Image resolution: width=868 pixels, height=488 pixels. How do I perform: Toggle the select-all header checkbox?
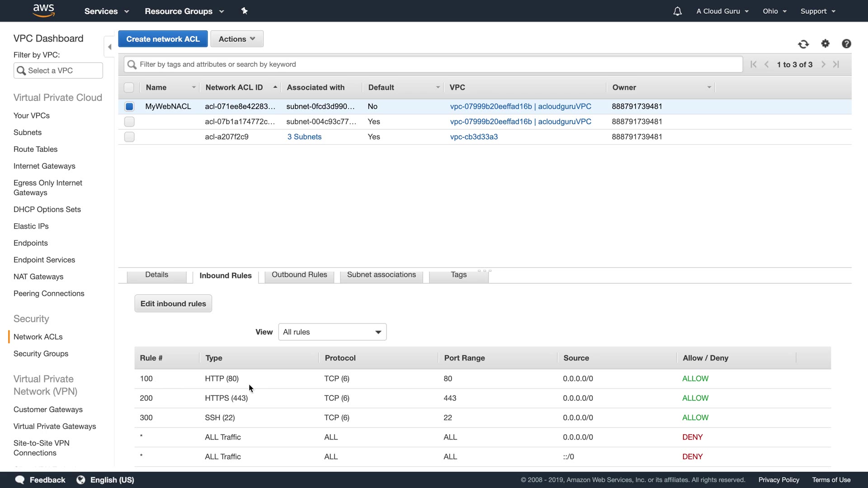(129, 88)
